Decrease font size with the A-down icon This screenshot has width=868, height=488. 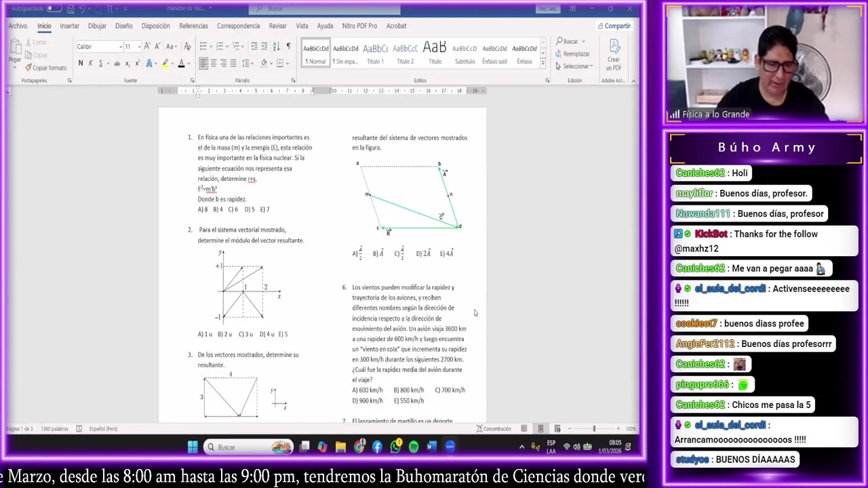(157, 46)
